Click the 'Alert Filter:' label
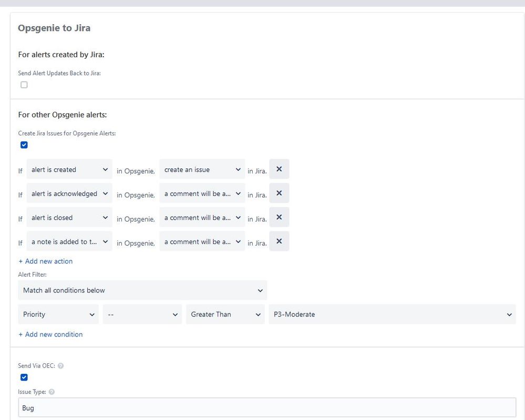 click(x=33, y=275)
